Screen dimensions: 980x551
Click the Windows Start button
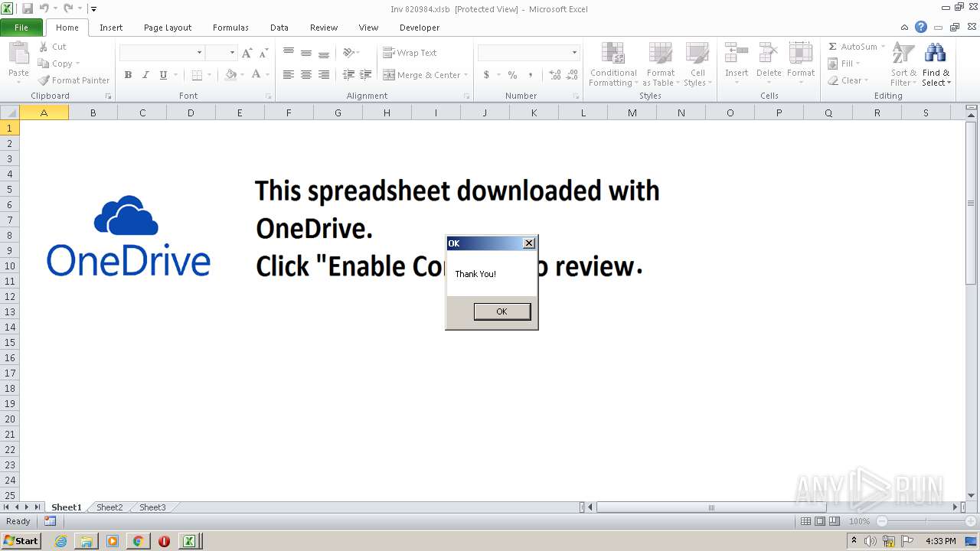coord(21,541)
